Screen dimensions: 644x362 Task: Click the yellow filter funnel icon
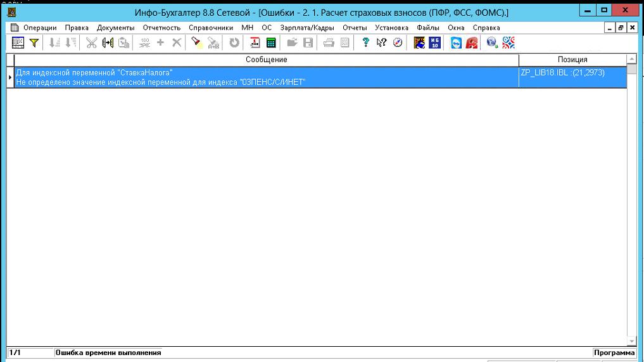pyautogui.click(x=34, y=42)
